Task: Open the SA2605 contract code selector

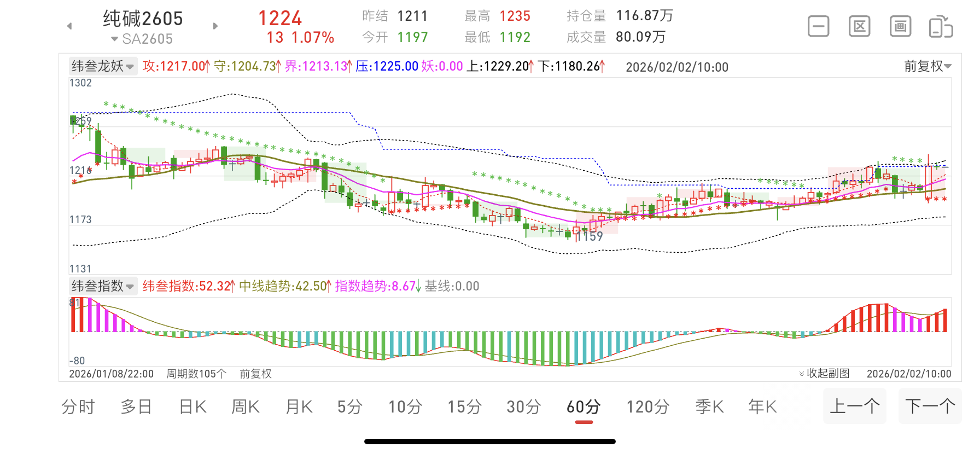Action: (x=142, y=39)
